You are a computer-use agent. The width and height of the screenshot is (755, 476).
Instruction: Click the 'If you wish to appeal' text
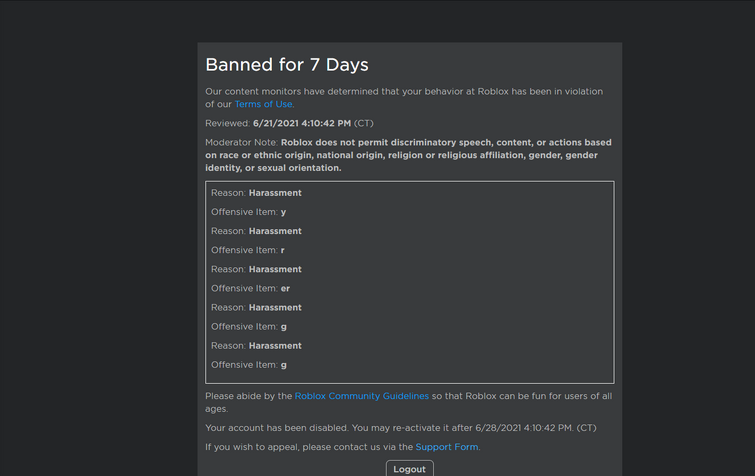click(308, 447)
